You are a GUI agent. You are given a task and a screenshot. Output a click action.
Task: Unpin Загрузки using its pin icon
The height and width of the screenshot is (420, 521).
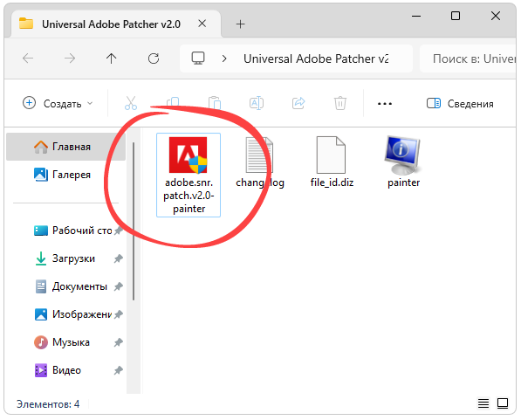pyautogui.click(x=119, y=258)
